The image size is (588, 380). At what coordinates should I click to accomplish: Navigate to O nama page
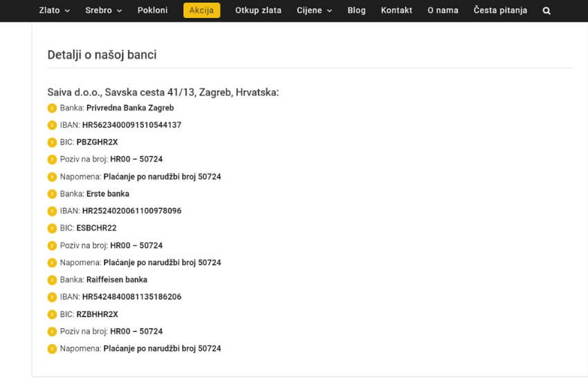[x=443, y=10]
